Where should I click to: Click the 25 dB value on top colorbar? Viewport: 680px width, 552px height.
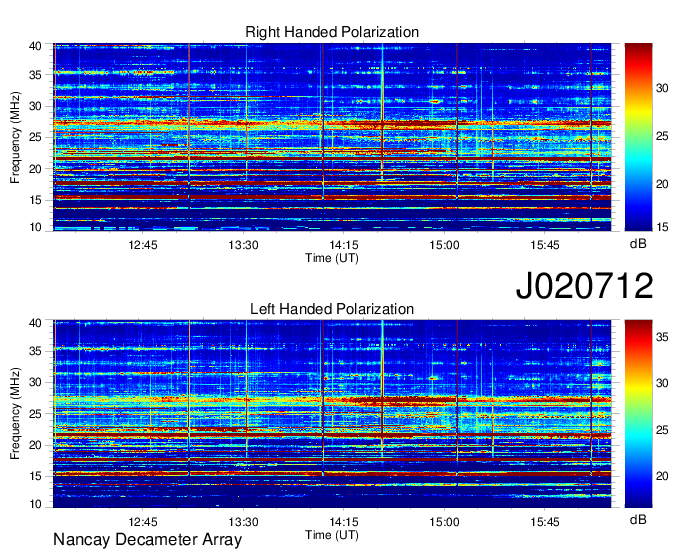662,137
